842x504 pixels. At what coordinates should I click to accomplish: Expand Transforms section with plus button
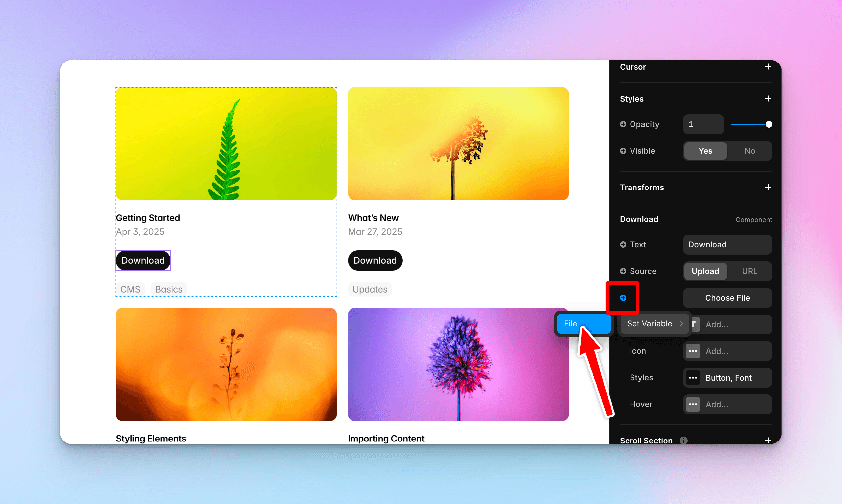pos(767,187)
